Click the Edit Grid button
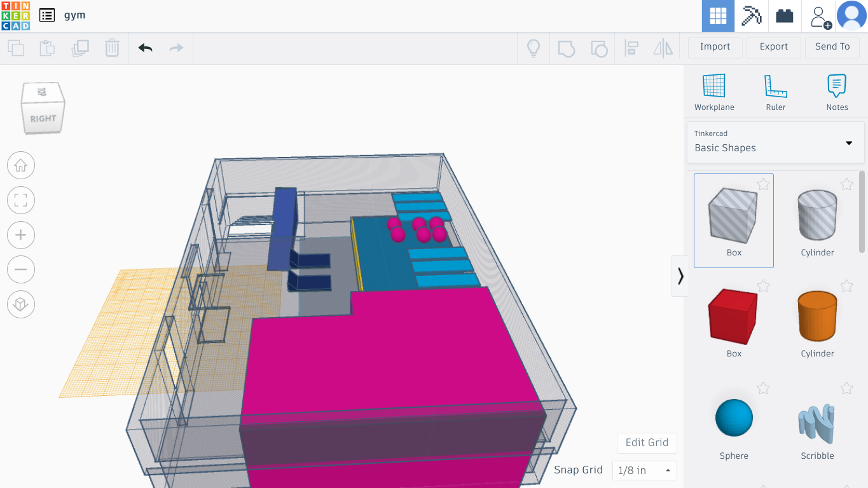This screenshot has width=868, height=488. 647,443
